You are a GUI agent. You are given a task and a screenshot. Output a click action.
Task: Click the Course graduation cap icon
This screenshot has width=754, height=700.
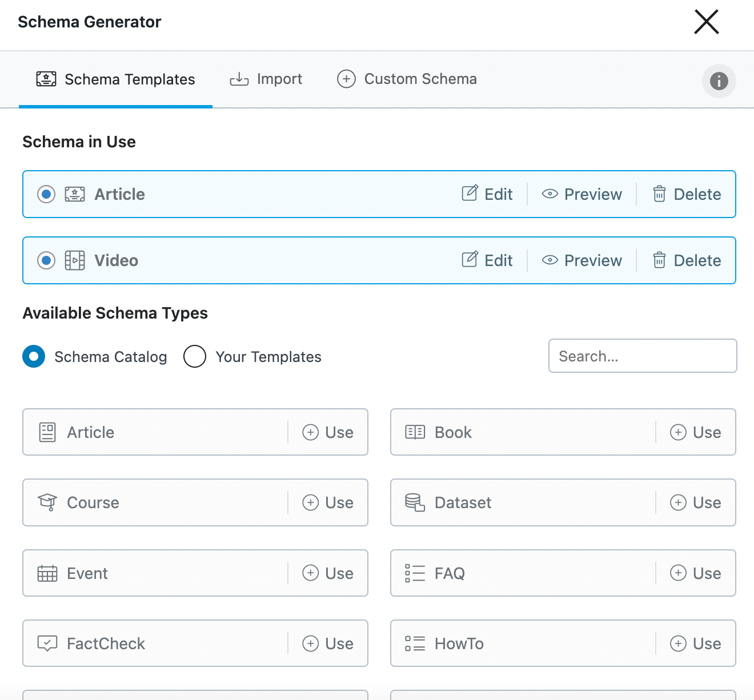coord(47,502)
